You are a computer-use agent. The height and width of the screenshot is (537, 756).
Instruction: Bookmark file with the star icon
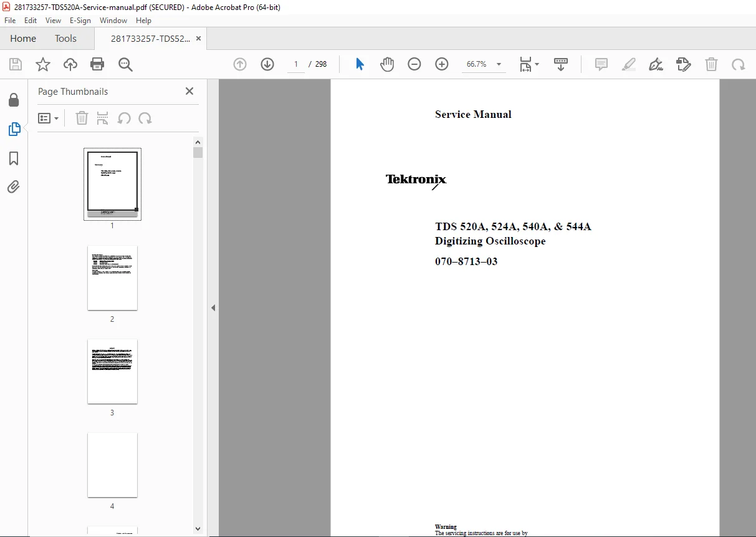[43, 64]
